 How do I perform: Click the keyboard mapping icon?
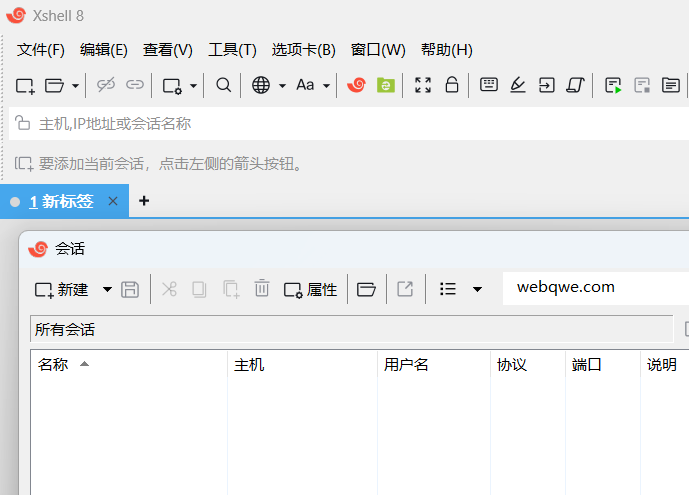click(x=489, y=84)
